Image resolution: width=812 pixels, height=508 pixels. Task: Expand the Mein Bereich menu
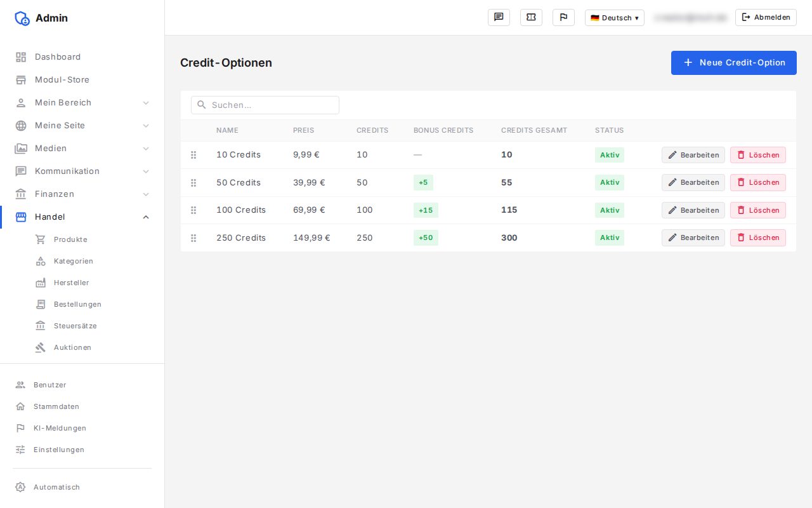(82, 103)
